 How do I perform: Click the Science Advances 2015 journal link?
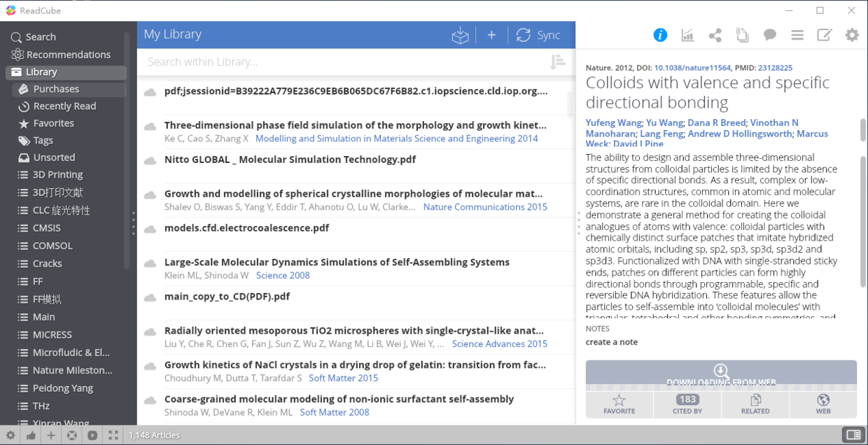click(x=500, y=344)
